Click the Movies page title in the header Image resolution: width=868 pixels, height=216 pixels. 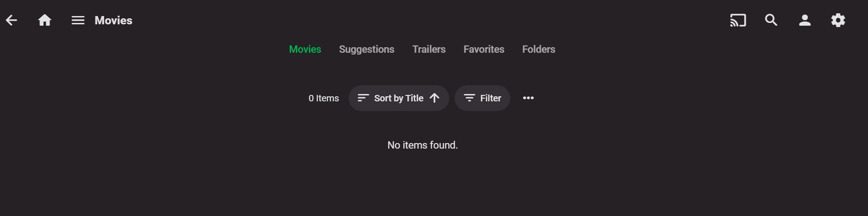coord(113,20)
